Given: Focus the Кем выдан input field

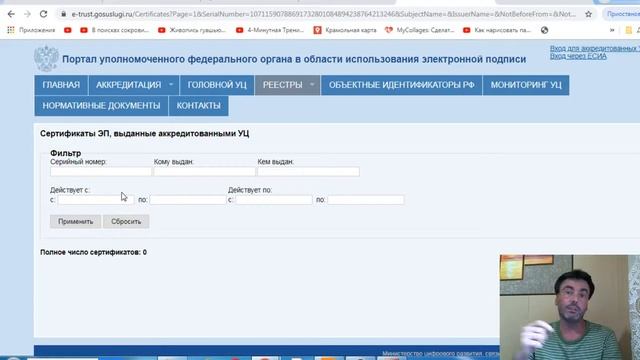Looking at the screenshot, I should [x=309, y=172].
